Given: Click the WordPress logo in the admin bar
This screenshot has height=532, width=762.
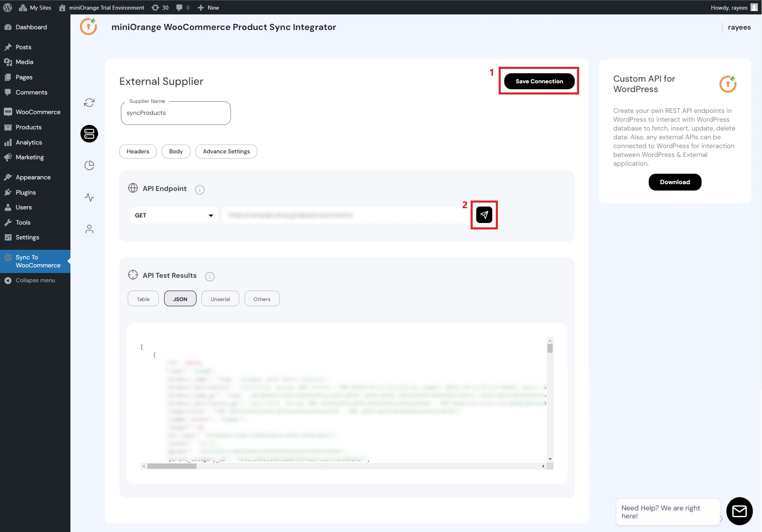Looking at the screenshot, I should coord(8,7).
